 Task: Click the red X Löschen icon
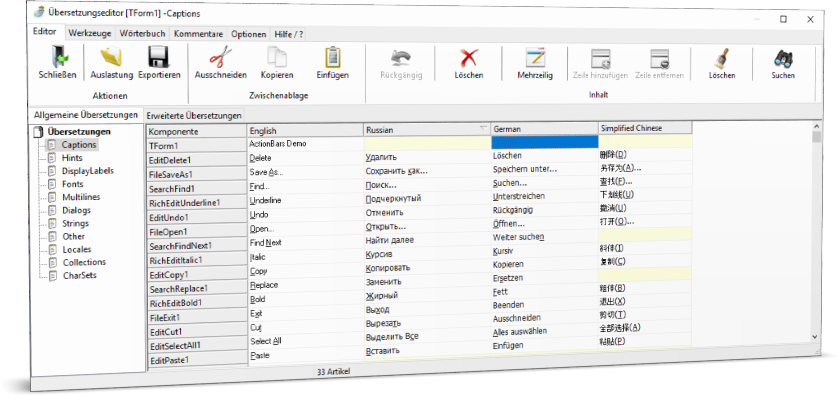(x=469, y=57)
